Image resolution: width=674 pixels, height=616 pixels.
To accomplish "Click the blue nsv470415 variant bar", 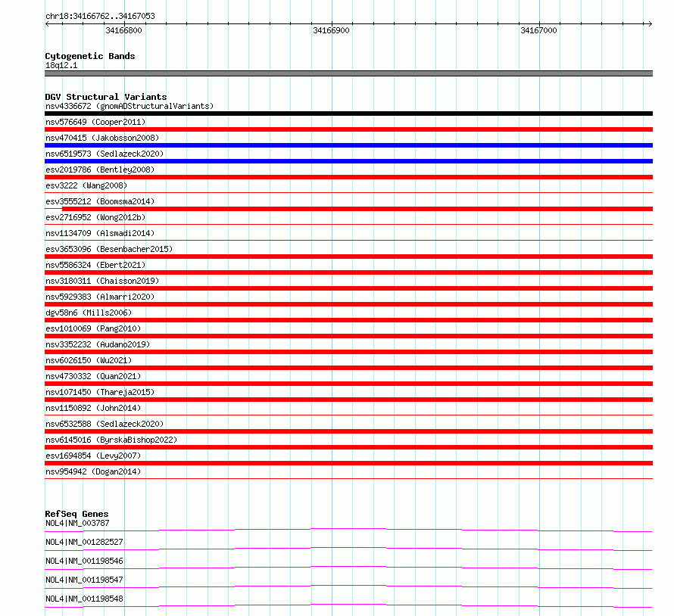I will pyautogui.click(x=348, y=145).
